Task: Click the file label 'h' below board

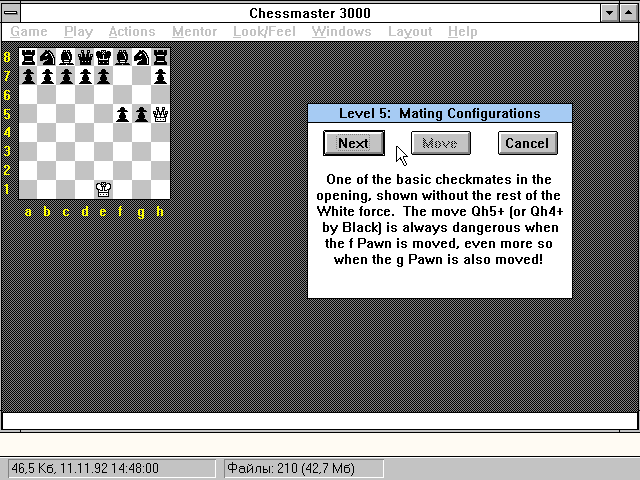Action: [x=160, y=211]
